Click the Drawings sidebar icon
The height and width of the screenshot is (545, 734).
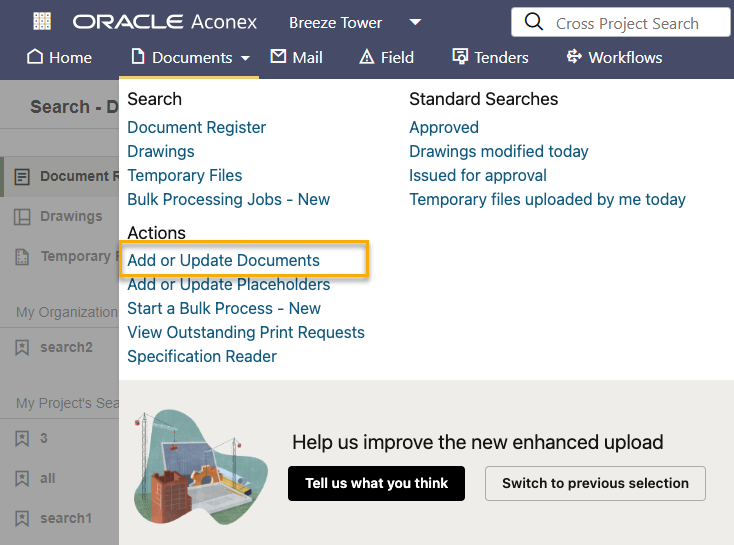pos(22,217)
